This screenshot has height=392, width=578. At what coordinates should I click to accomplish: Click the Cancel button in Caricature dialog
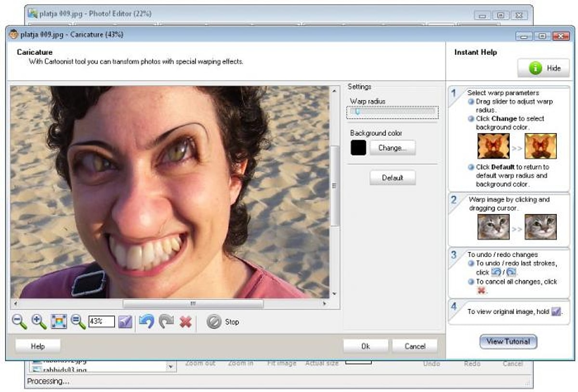[x=414, y=346]
